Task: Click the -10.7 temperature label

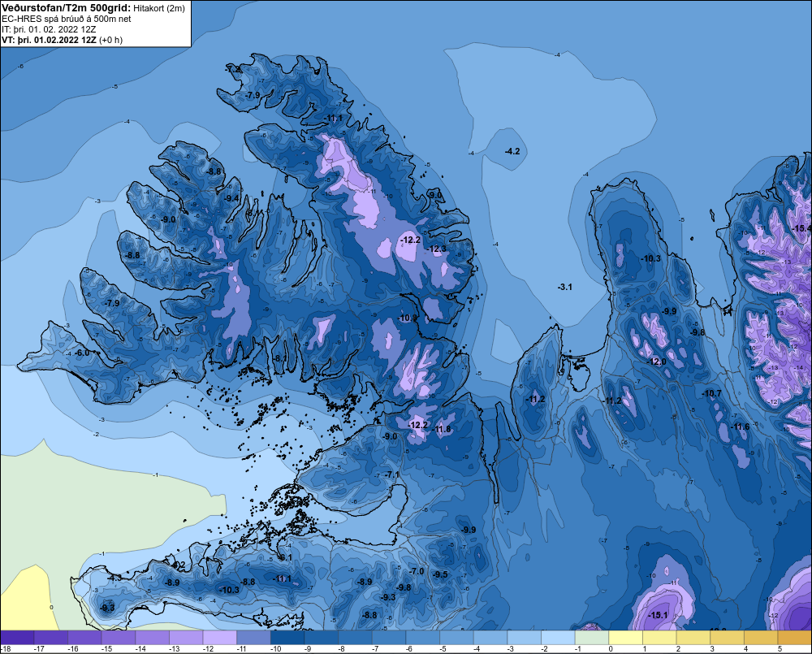Action: click(711, 394)
